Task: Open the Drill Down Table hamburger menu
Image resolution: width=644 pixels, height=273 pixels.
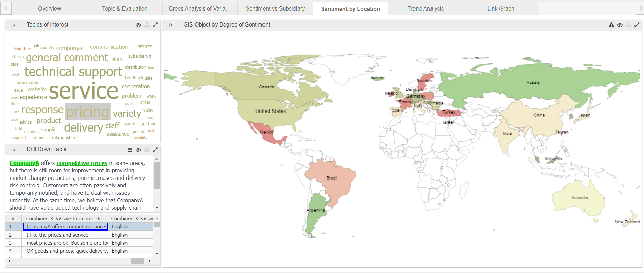Action: [x=130, y=150]
